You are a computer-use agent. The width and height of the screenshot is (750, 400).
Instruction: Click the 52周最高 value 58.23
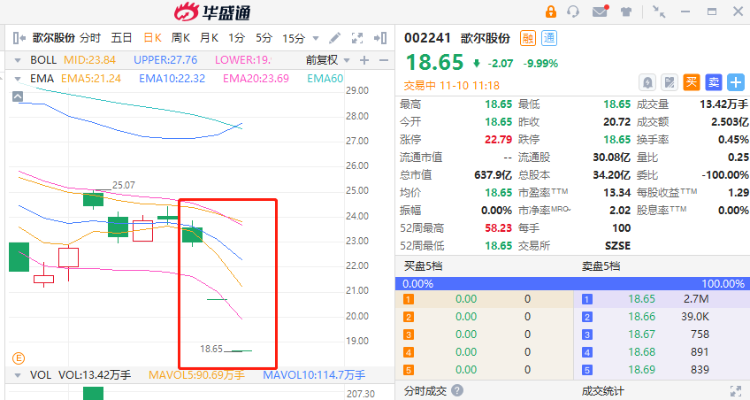click(x=498, y=228)
